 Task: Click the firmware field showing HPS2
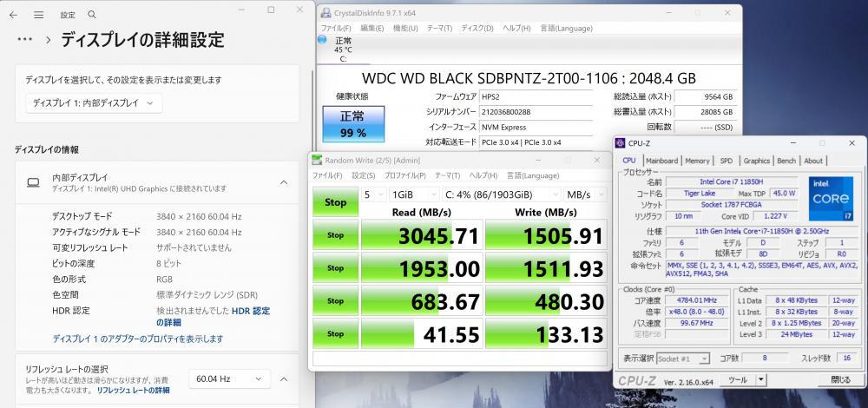(x=536, y=96)
